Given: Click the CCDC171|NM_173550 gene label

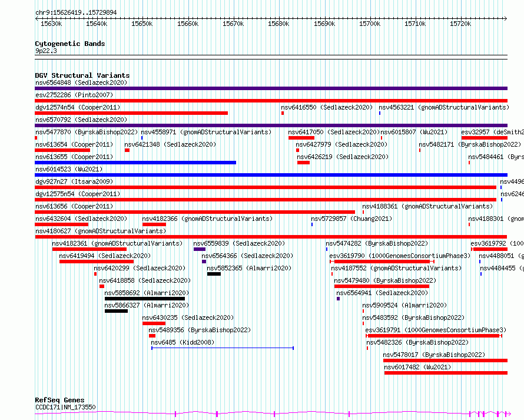Looking at the screenshot, I should 65,407.
